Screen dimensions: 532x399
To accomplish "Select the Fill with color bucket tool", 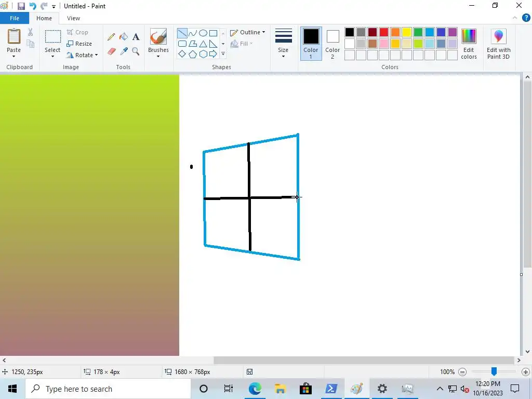I will pos(124,37).
